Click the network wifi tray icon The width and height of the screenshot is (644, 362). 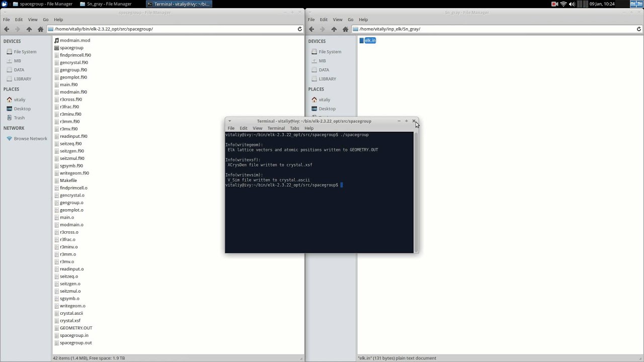[x=563, y=4]
